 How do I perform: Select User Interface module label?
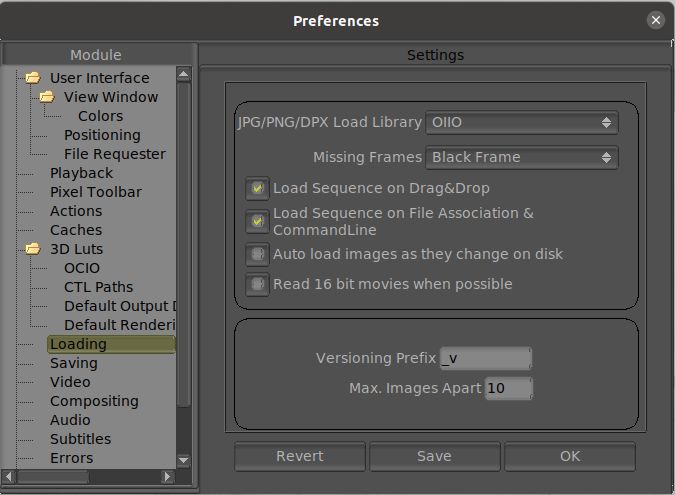pyautogui.click(x=99, y=78)
